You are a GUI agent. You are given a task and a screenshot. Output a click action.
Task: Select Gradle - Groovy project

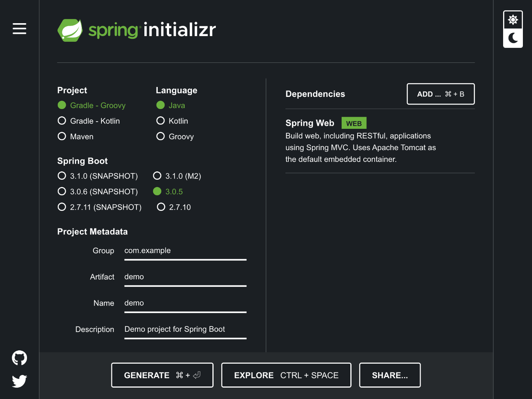click(92, 105)
